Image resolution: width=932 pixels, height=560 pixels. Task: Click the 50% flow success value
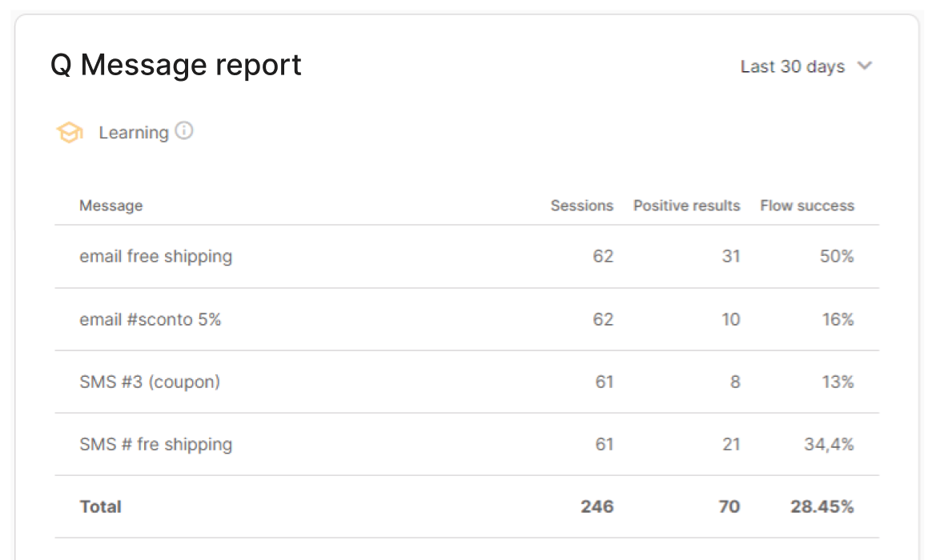(837, 256)
